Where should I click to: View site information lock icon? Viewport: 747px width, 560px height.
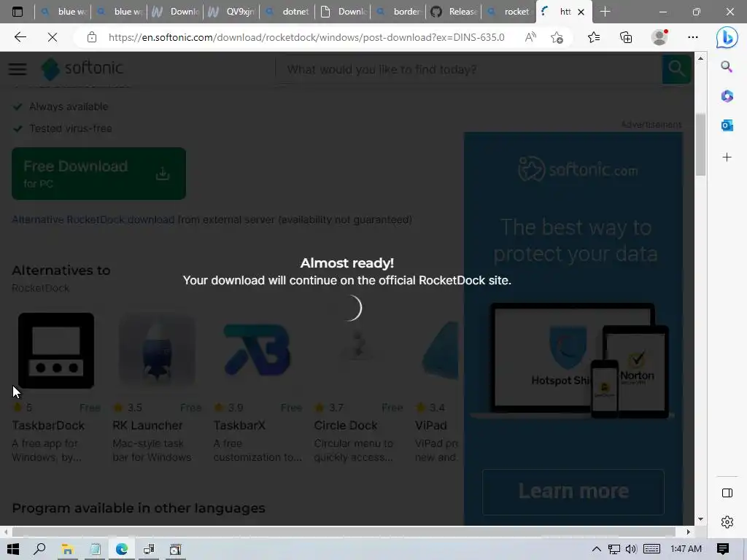pyautogui.click(x=92, y=37)
